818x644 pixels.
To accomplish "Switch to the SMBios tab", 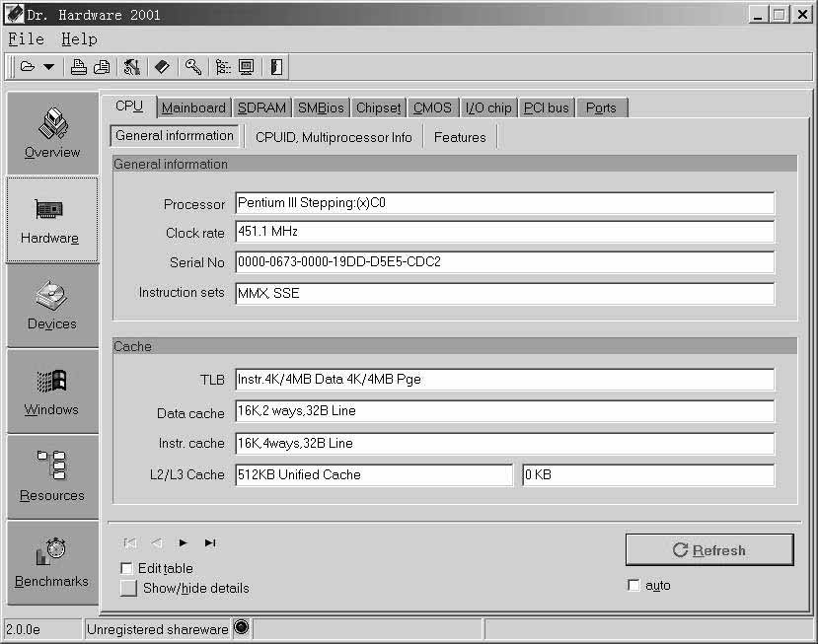I will (321, 107).
